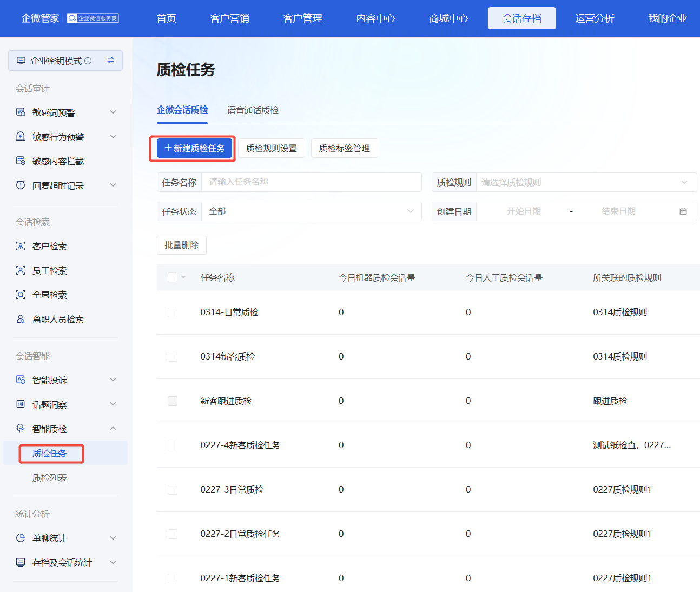700x592 pixels.
Task: Click the 任务名称 input field
Action: click(x=312, y=182)
